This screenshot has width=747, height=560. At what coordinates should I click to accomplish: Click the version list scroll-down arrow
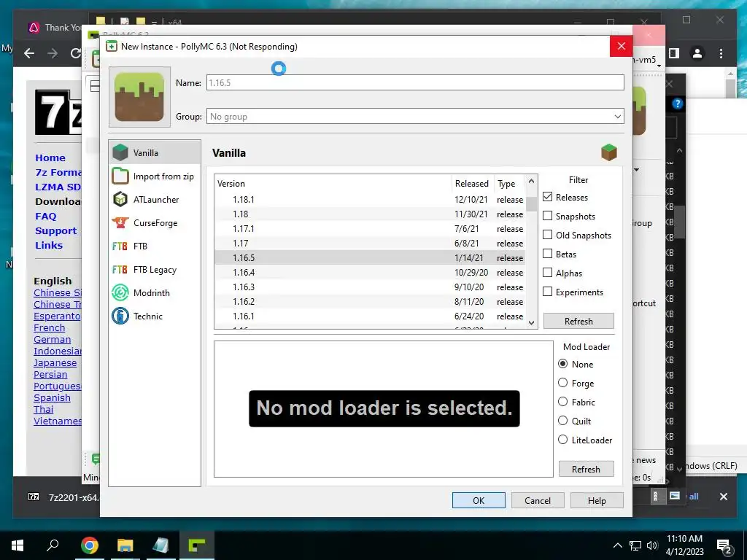(x=532, y=322)
